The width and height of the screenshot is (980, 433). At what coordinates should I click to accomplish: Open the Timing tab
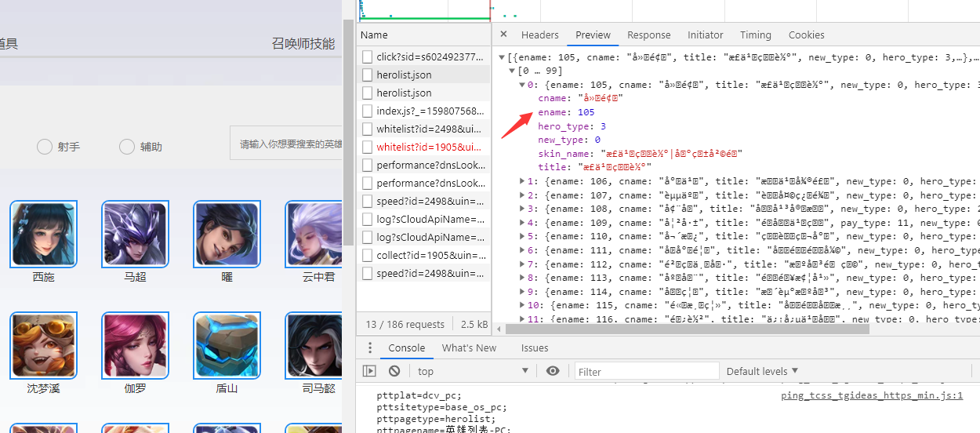[x=756, y=35]
